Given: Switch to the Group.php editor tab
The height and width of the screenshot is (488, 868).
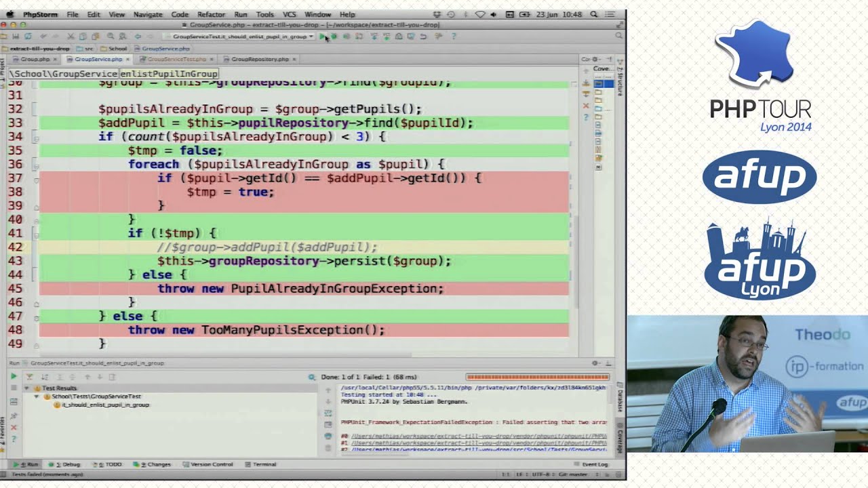Looking at the screenshot, I should click(35, 59).
